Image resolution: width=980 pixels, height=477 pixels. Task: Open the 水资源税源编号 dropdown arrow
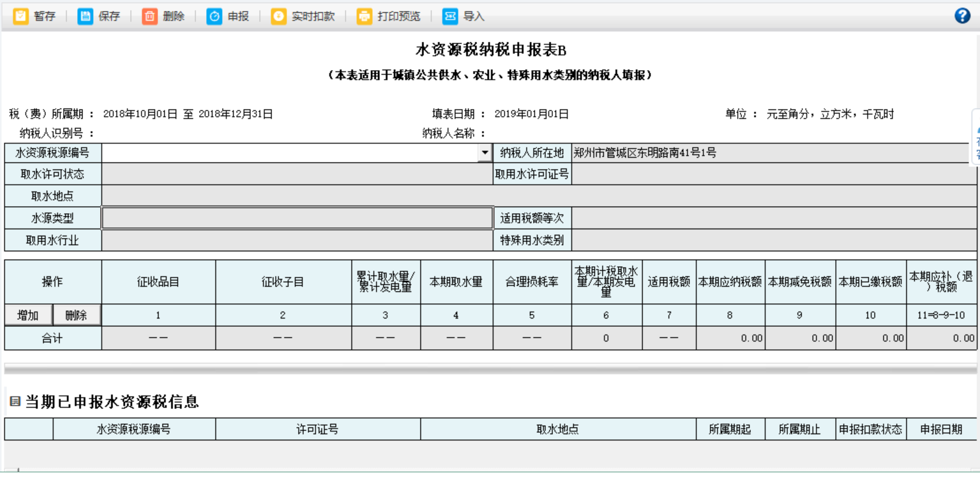click(x=485, y=153)
